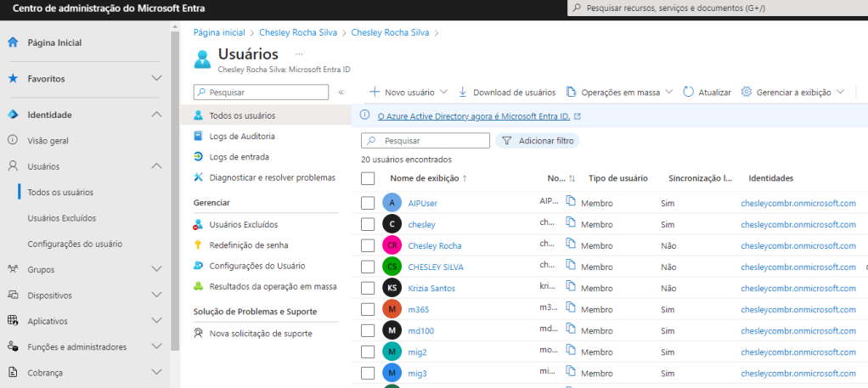The height and width of the screenshot is (388, 868).
Task: Click the Atualizar refresh icon
Action: click(688, 92)
